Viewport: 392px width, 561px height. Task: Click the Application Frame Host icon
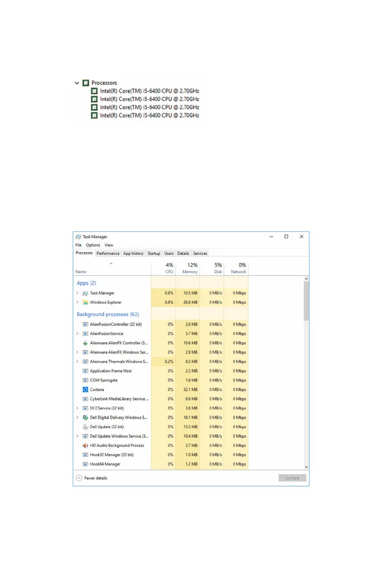(x=85, y=371)
